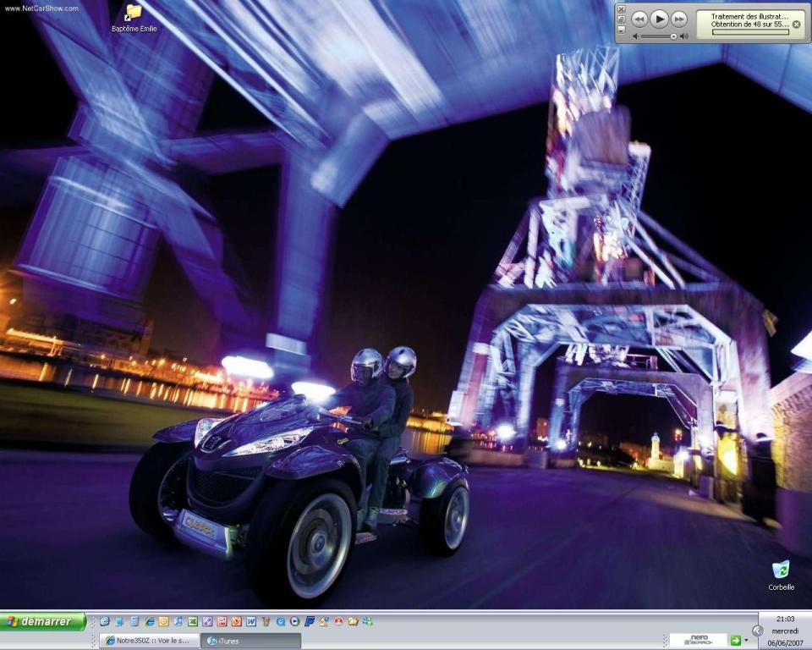The width and height of the screenshot is (812, 650).
Task: Open the Nero search options dropdown arrow
Action: (746, 641)
